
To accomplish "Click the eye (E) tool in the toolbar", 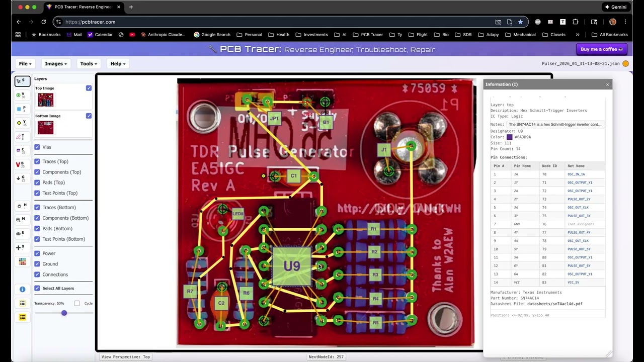I will [x=22, y=233].
